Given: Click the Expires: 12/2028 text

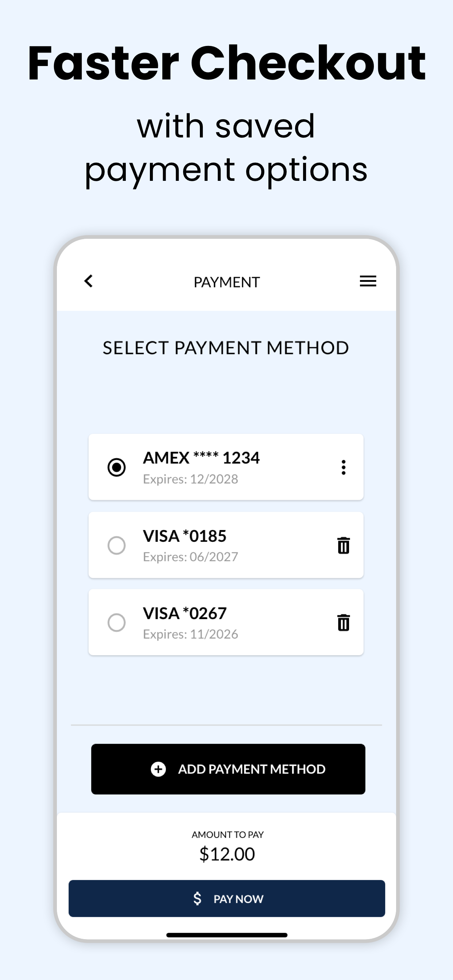Looking at the screenshot, I should click(x=190, y=479).
